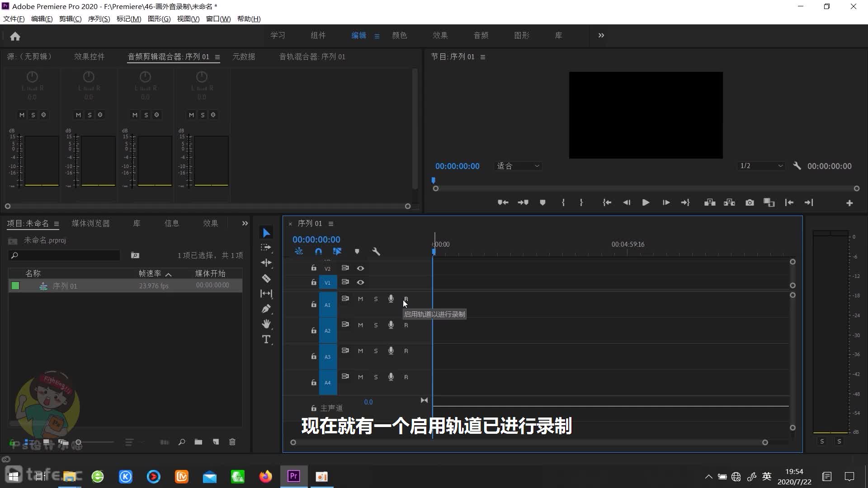Click Mark Out bracket button

click(x=581, y=202)
